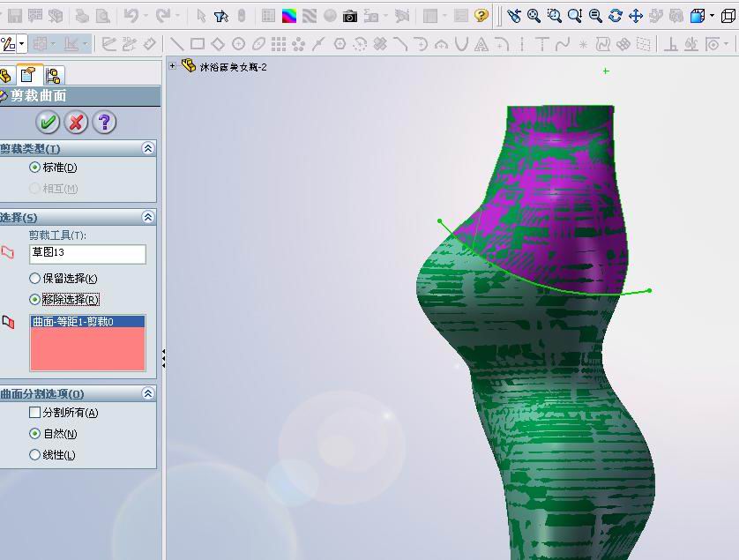The height and width of the screenshot is (560, 739).
Task: Confirm trim with the green checkmark
Action: [x=48, y=123]
